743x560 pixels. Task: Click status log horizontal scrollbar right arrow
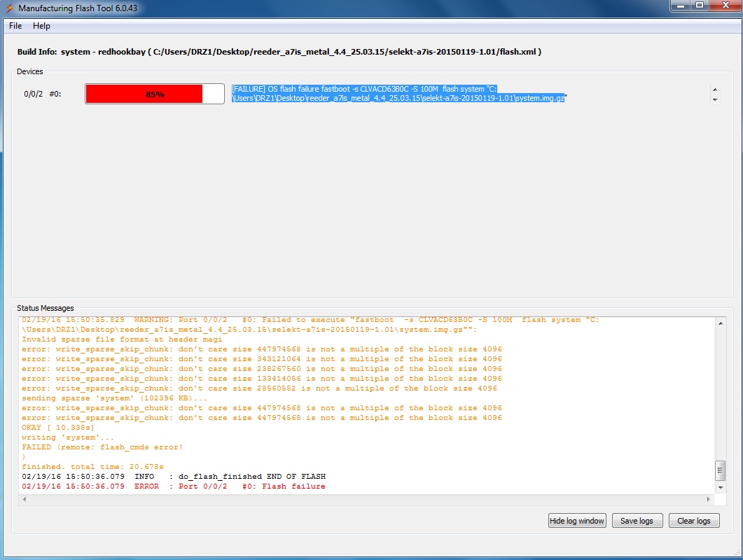pyautogui.click(x=709, y=500)
